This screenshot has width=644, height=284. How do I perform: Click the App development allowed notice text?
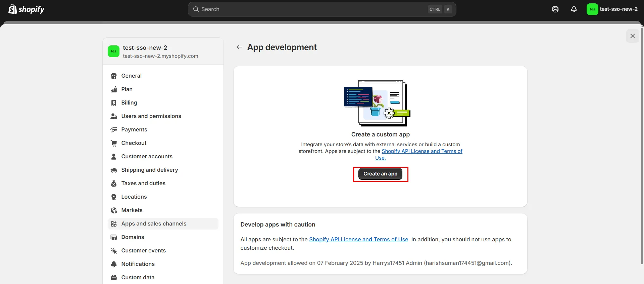click(376, 263)
